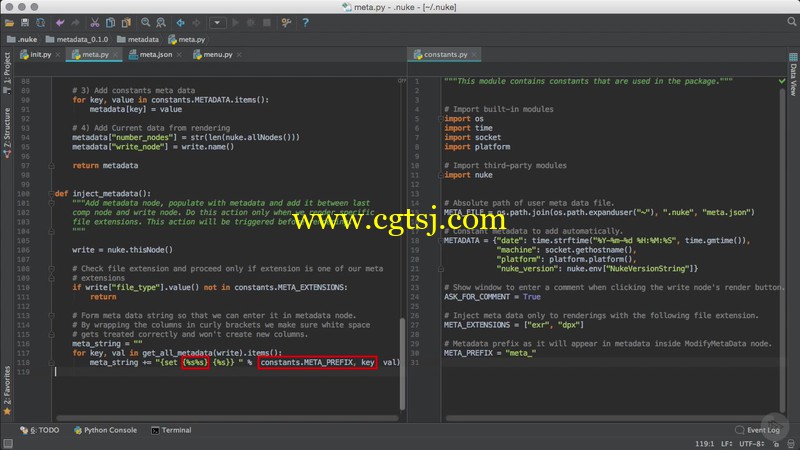This screenshot has height=450, width=800.
Task: Click the Paste clipboard icon
Action: click(x=126, y=22)
